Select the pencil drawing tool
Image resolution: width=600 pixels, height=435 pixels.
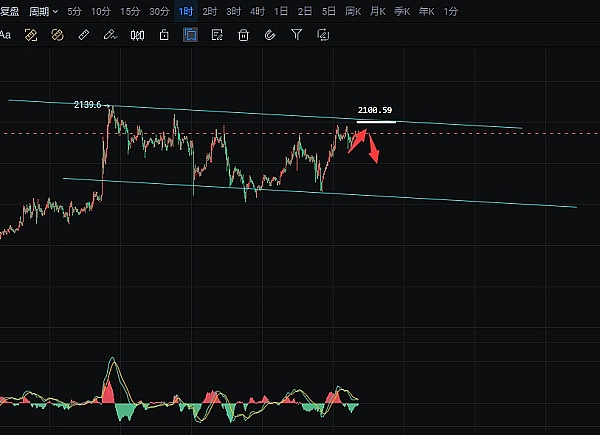click(110, 35)
